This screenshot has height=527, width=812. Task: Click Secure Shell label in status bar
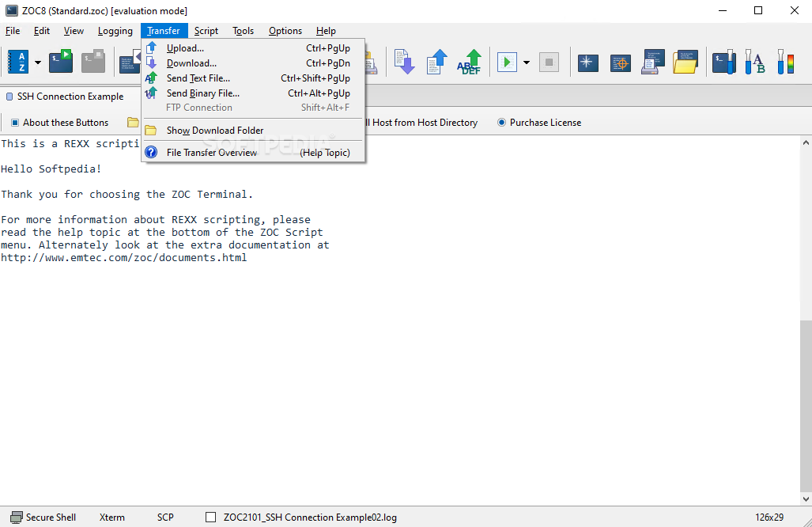[x=51, y=518]
